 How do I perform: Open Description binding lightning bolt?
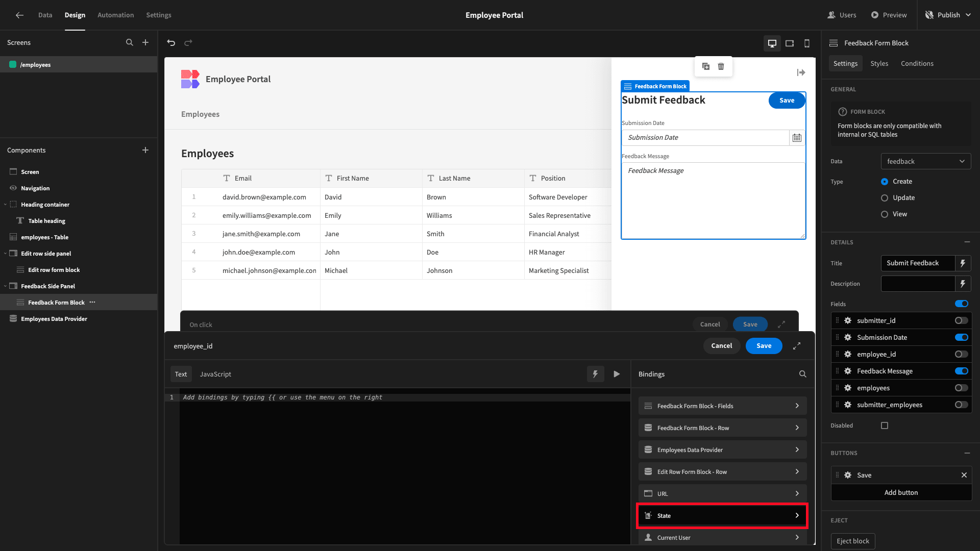point(963,284)
